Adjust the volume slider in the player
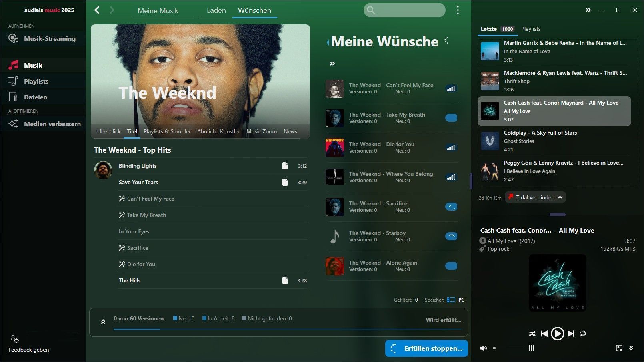Screen dimensions: 644x362 [508, 348]
